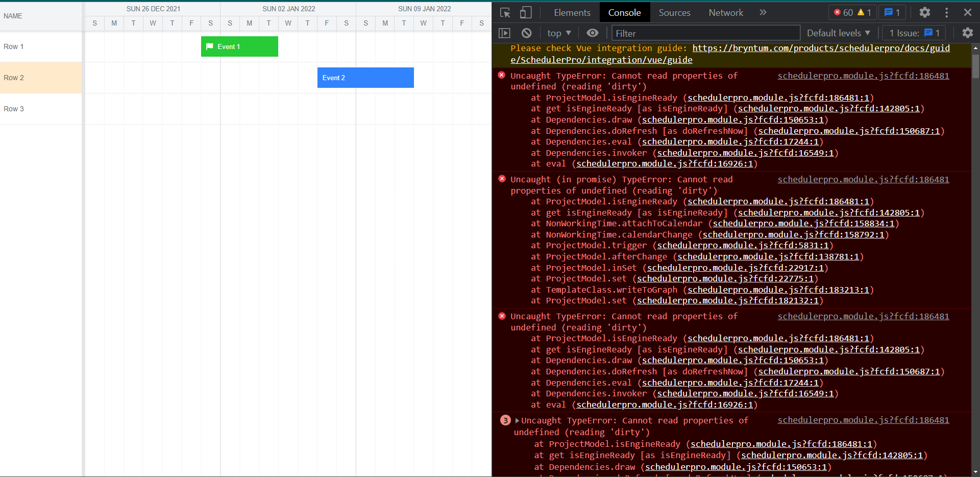980x477 pixels.
Task: Click the warnings count indicator
Action: [864, 12]
